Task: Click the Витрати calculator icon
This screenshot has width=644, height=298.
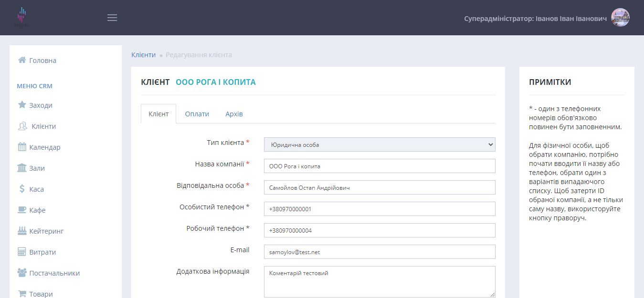Action: pyautogui.click(x=22, y=252)
